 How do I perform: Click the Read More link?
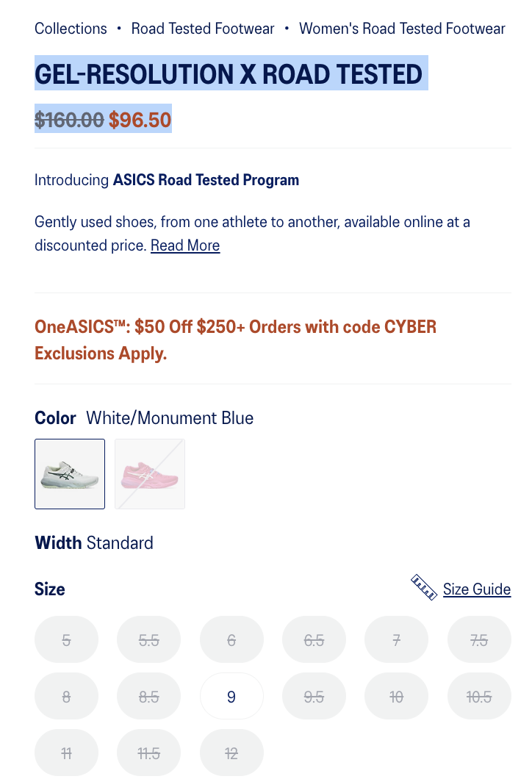pyautogui.click(x=185, y=245)
